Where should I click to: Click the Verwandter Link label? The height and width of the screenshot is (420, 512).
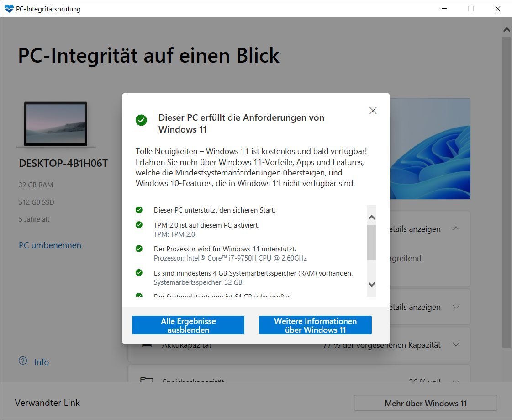(x=48, y=403)
